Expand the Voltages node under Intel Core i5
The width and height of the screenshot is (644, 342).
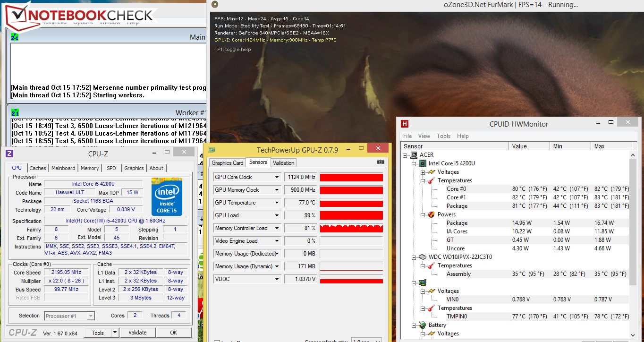coord(423,172)
